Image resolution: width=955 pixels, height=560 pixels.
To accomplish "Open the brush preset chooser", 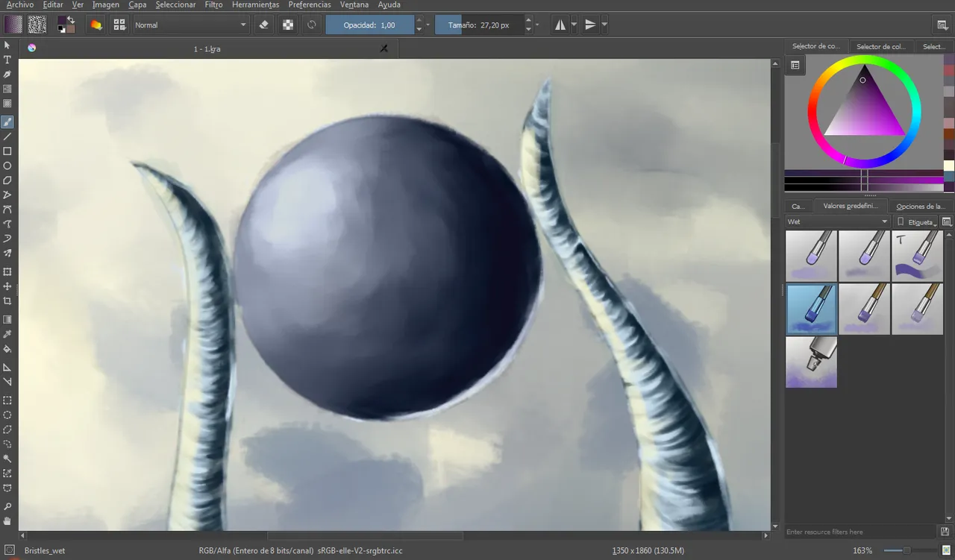I will pyautogui.click(x=119, y=25).
